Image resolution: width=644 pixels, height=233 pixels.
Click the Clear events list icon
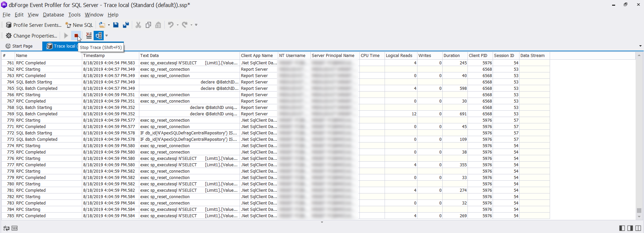[89, 36]
